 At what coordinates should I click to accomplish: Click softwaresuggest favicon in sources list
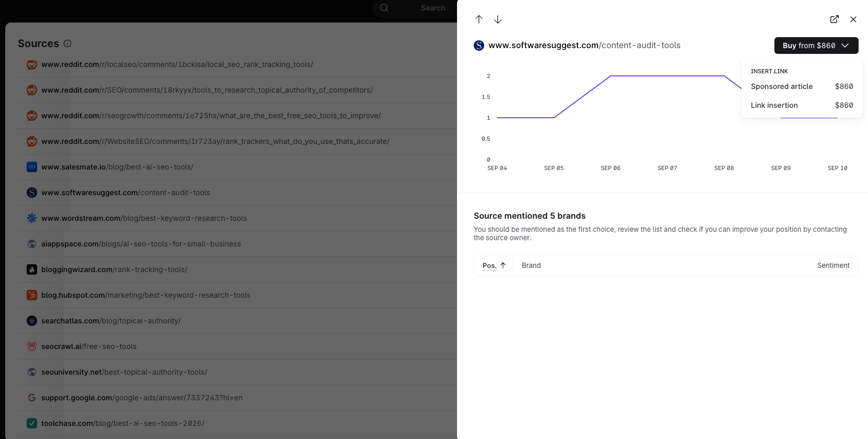pyautogui.click(x=32, y=193)
